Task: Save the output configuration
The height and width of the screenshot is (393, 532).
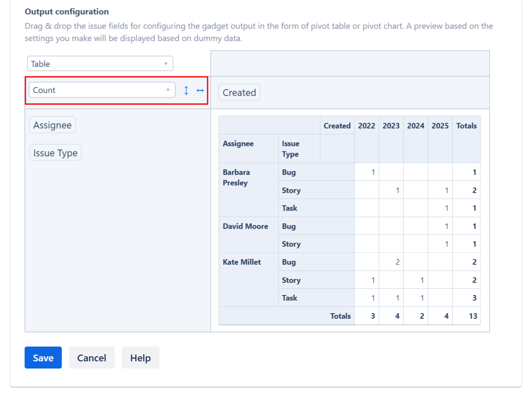Action: [x=43, y=358]
